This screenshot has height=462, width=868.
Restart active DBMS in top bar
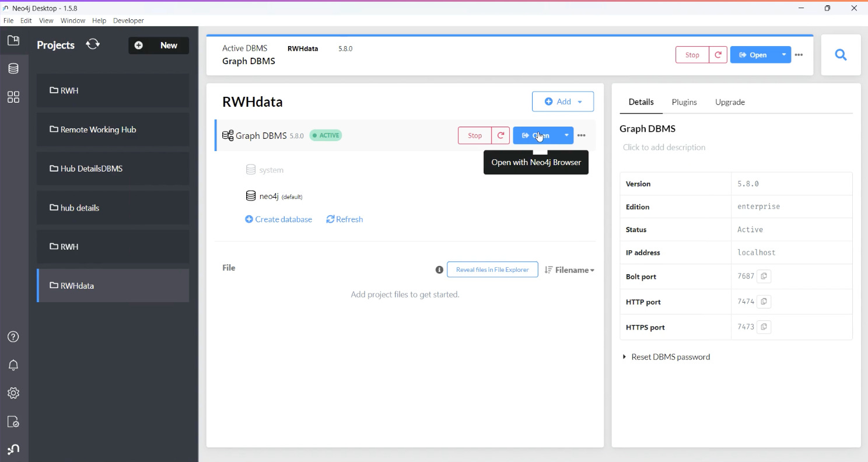coord(717,55)
